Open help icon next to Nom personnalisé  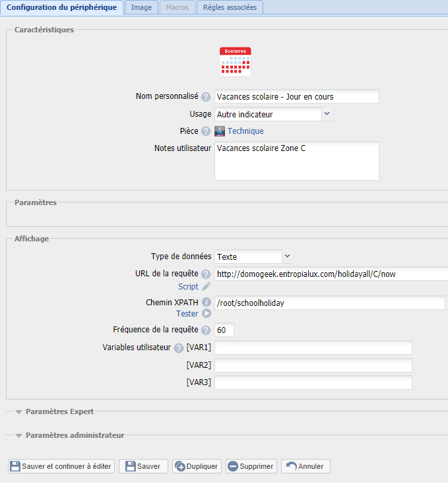tap(206, 97)
